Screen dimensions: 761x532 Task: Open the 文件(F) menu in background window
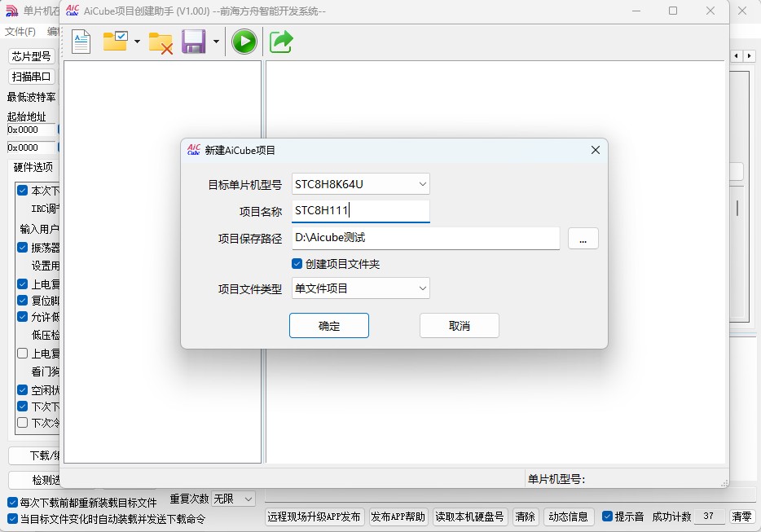[20, 32]
